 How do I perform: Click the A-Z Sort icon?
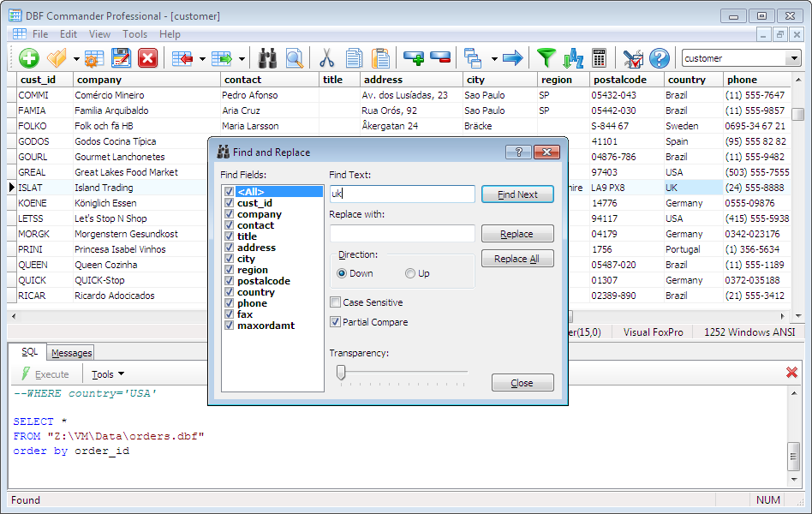573,58
